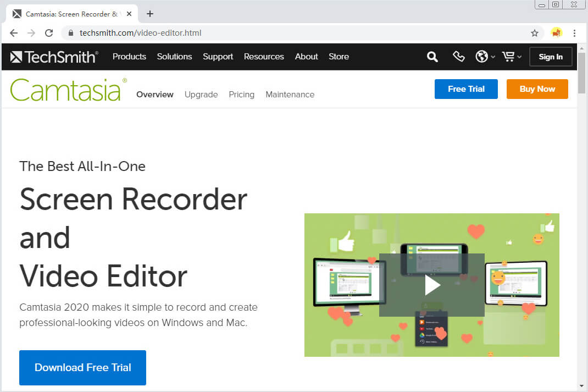Viewport: 588px width, 392px height.
Task: Select the Maintenance tab
Action: tap(290, 95)
